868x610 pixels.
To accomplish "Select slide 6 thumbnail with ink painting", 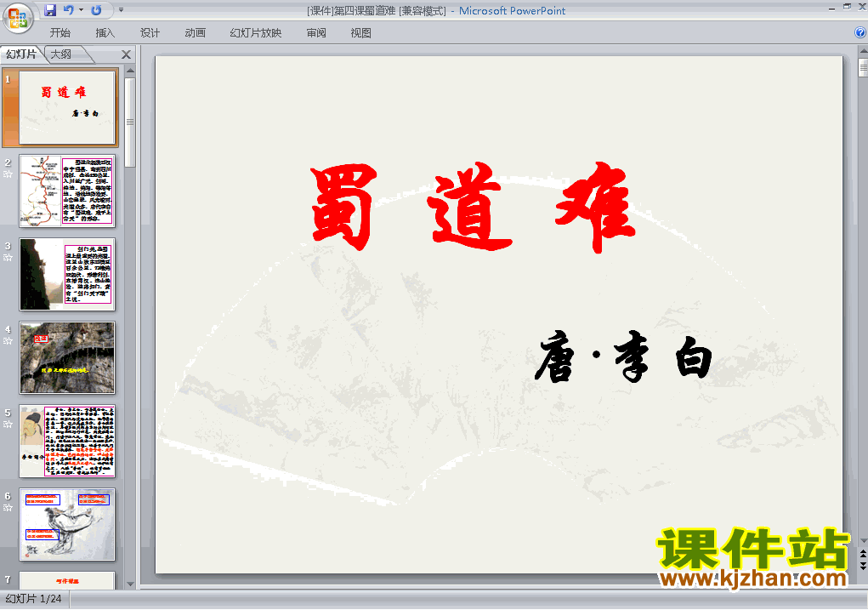I will 67,525.
